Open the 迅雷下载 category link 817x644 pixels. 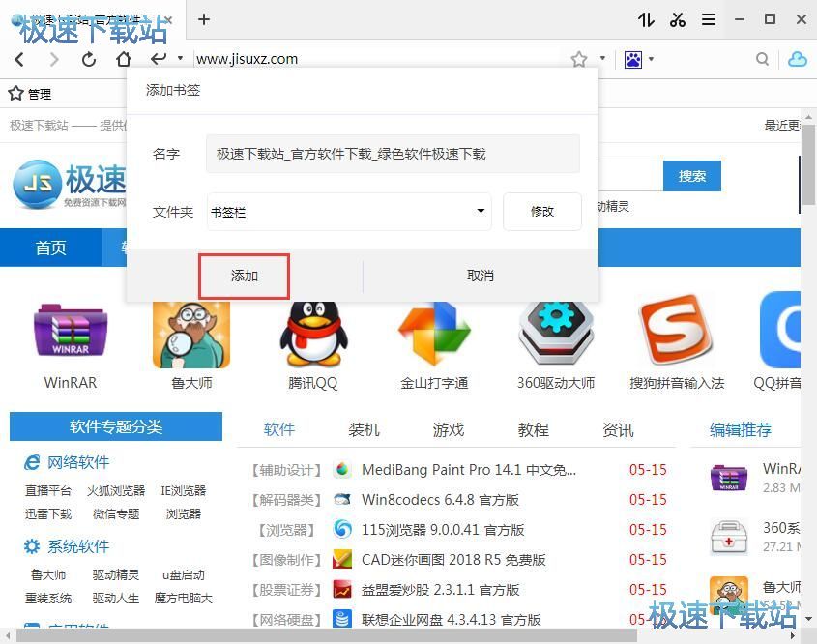point(48,514)
